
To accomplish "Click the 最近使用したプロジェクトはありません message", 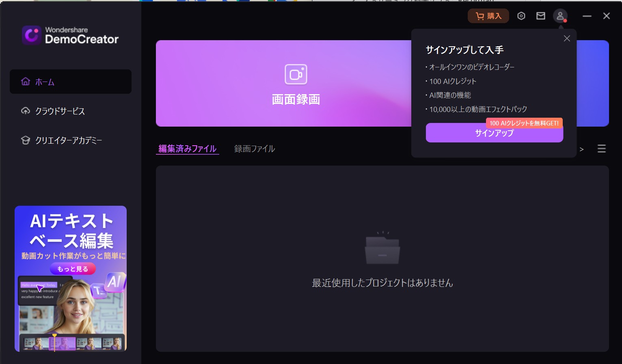I will point(382,283).
